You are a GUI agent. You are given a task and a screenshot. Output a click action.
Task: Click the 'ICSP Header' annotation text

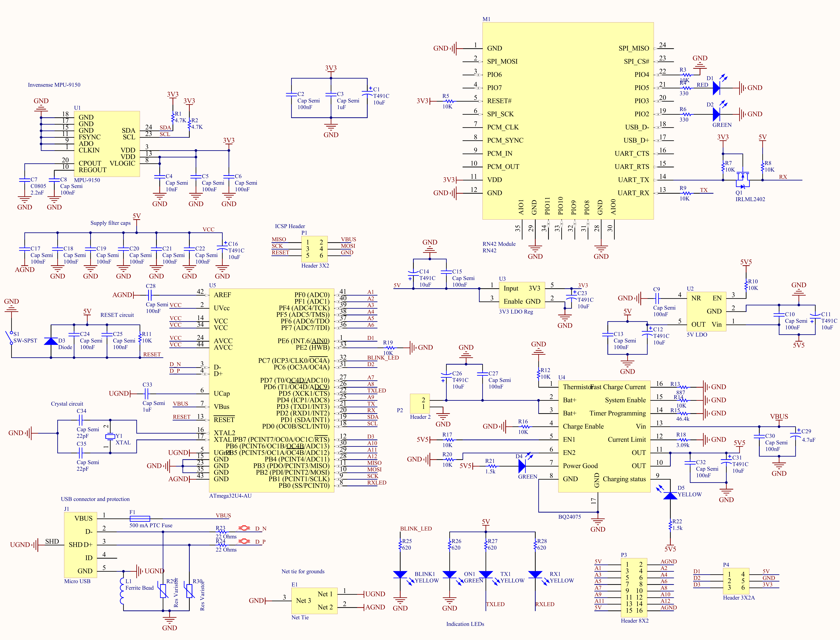click(290, 226)
